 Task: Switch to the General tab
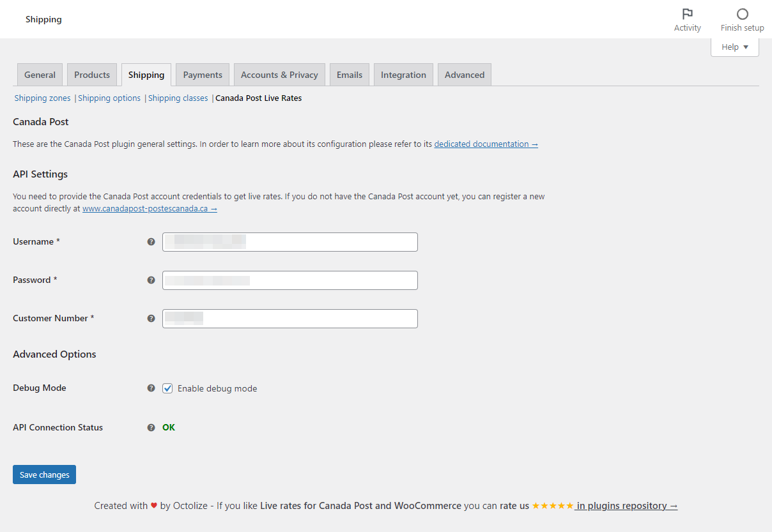(x=40, y=75)
